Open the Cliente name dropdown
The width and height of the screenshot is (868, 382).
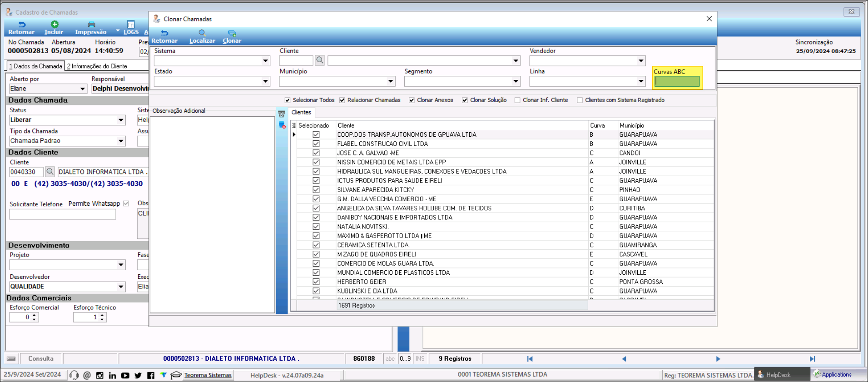point(516,60)
